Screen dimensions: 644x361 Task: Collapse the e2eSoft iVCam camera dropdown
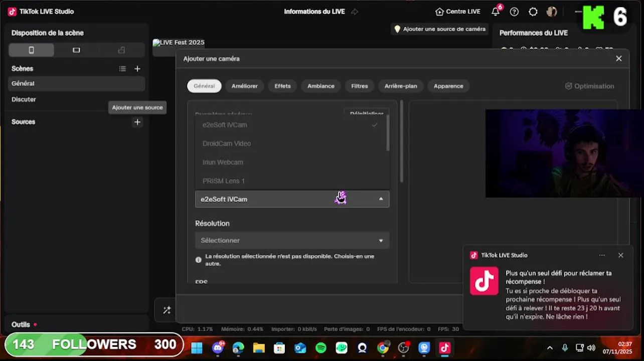pos(292,199)
